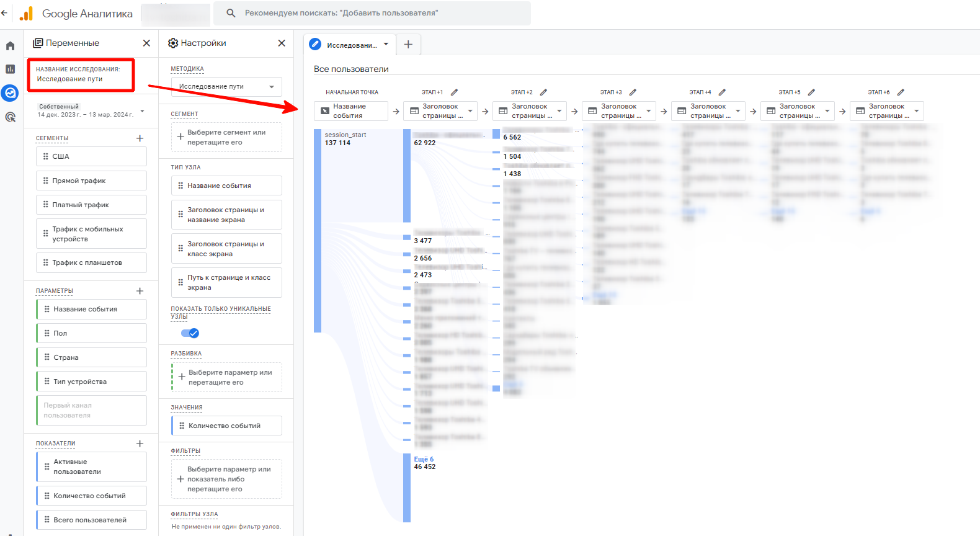Click the search field at the top
The width and height of the screenshot is (980, 536).
[x=372, y=13]
